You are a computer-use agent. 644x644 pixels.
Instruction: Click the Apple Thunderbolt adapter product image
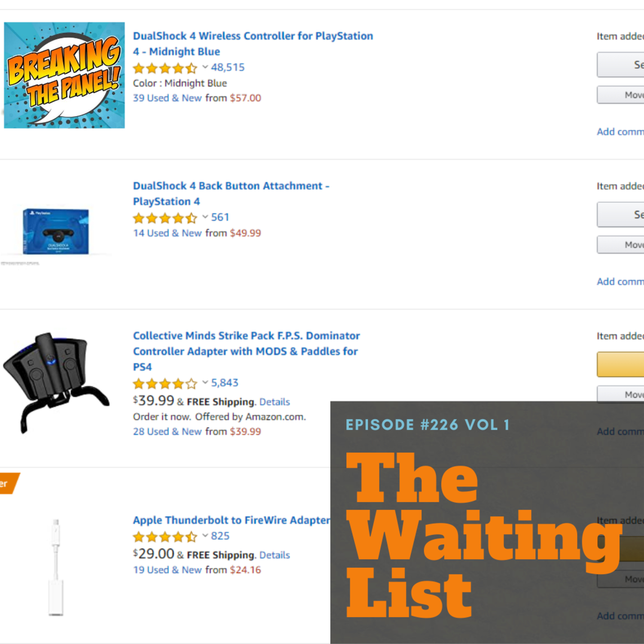(x=56, y=567)
